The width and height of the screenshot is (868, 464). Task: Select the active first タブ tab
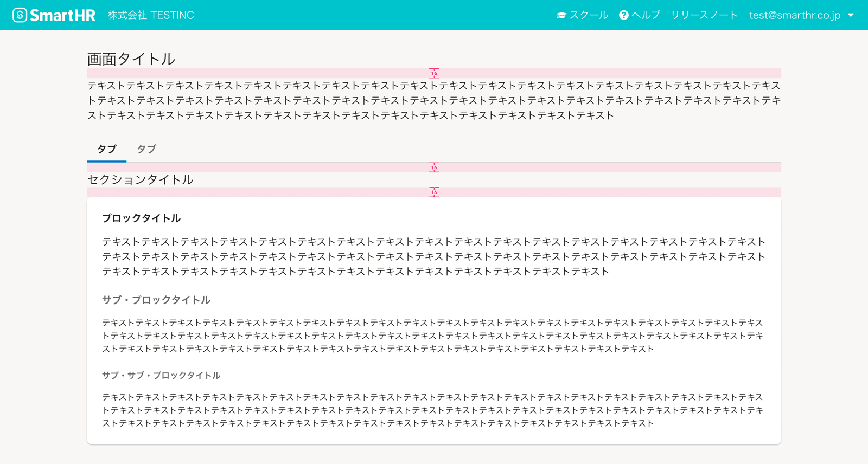point(107,149)
